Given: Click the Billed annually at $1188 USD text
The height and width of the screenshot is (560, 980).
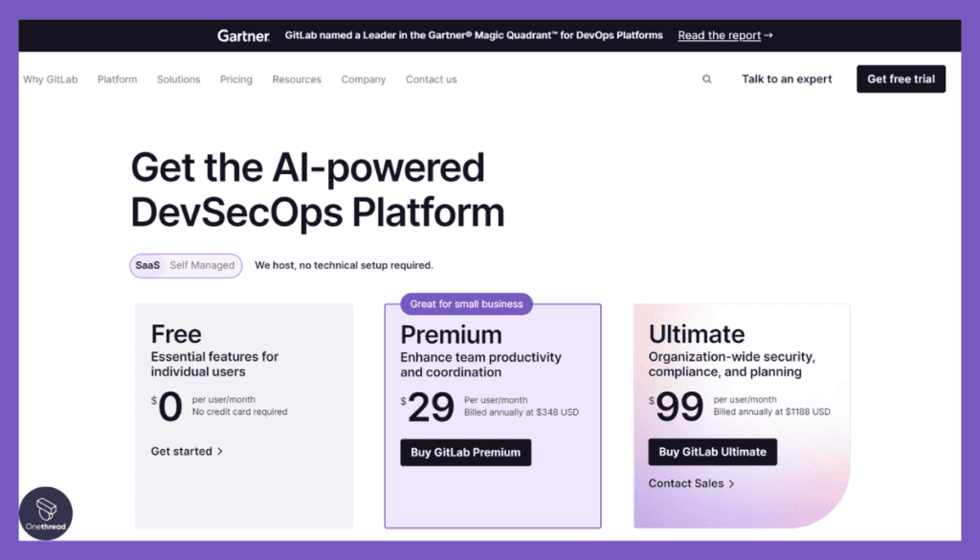Looking at the screenshot, I should coord(772,412).
